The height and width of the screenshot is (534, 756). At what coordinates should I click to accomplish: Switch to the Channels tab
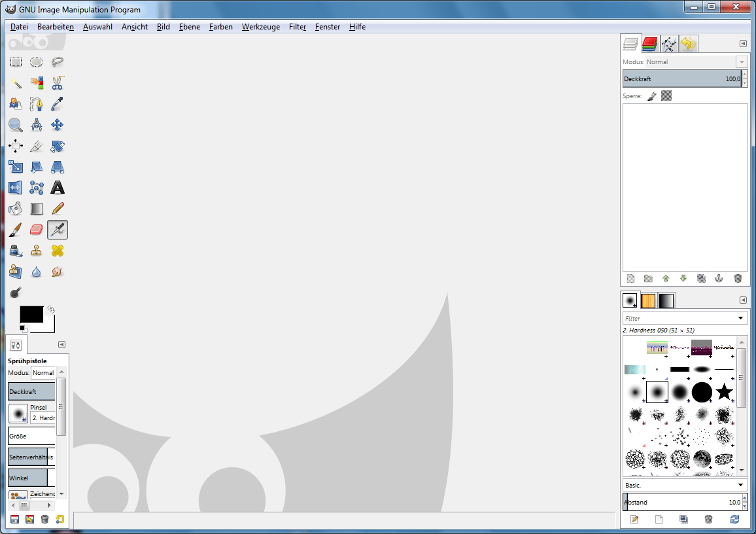pos(649,44)
